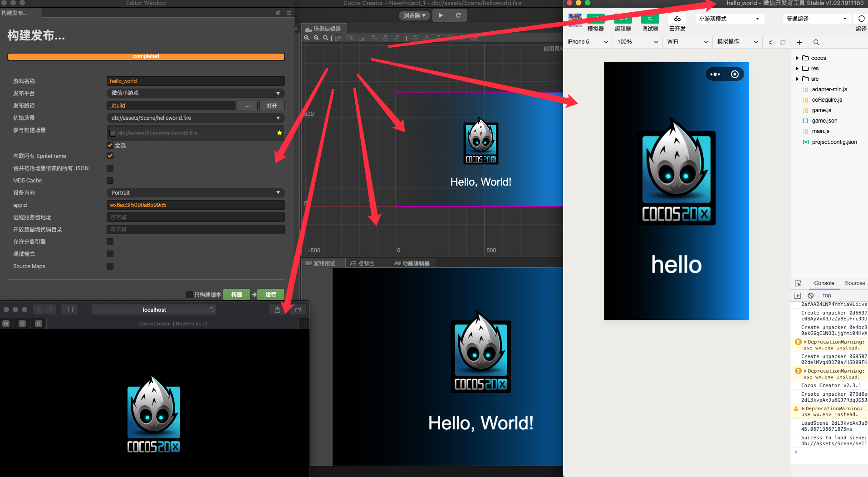Click the 编译 compile refresh icon

point(861,19)
